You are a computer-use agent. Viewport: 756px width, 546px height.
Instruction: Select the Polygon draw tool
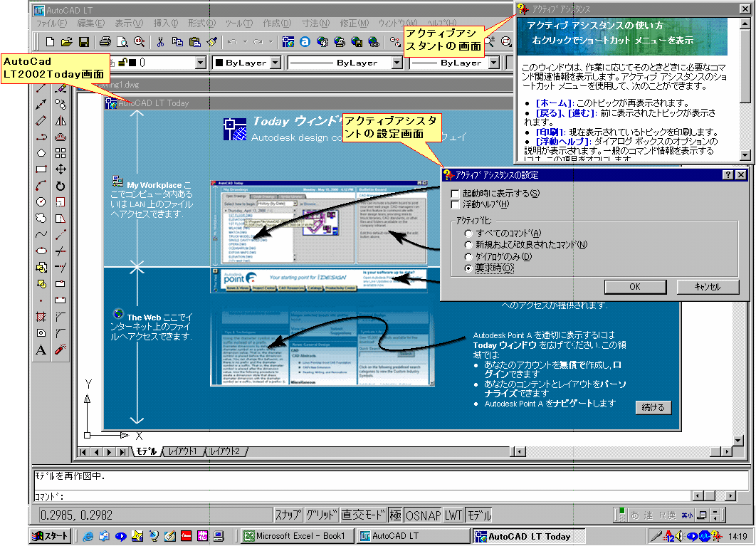point(41,153)
